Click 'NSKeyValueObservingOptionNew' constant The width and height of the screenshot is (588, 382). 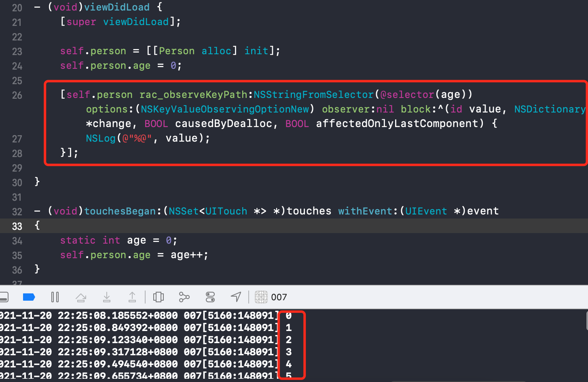pyautogui.click(x=225, y=109)
